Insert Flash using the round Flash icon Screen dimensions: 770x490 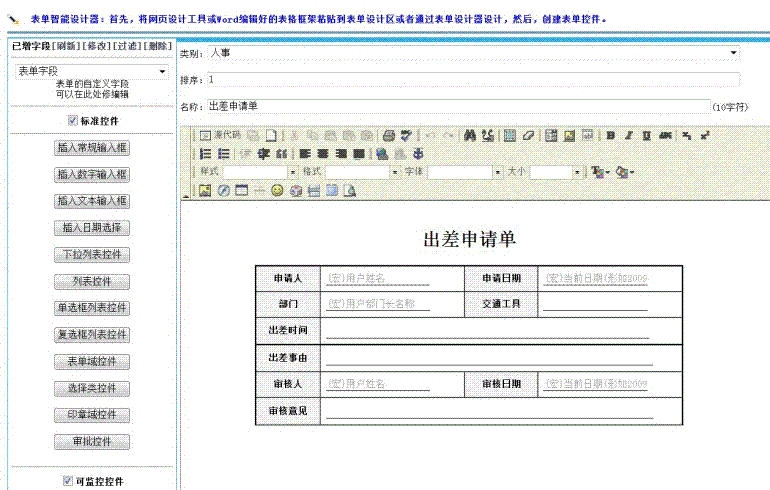(x=223, y=191)
